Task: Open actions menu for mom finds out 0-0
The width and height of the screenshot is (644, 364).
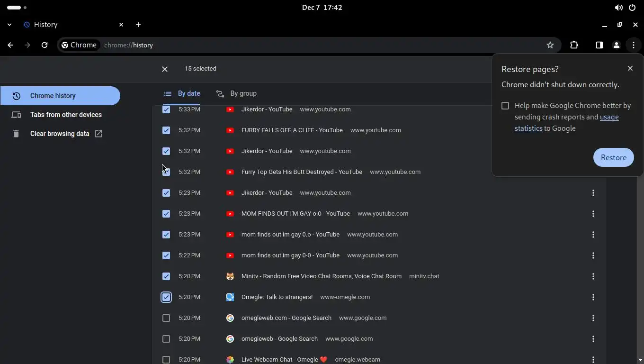Action: [x=593, y=255]
